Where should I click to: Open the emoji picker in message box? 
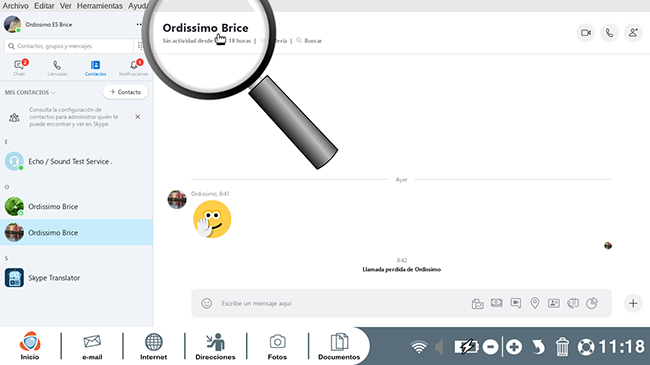(x=206, y=303)
